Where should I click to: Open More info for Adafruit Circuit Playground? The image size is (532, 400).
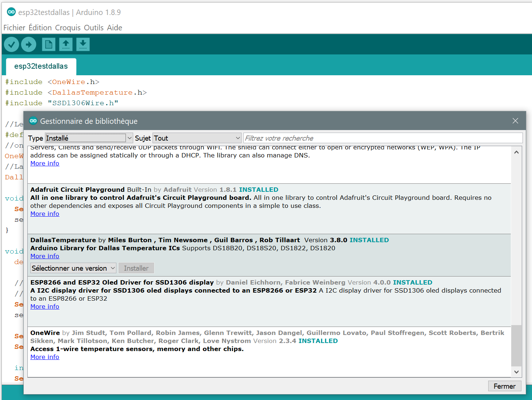click(x=45, y=214)
